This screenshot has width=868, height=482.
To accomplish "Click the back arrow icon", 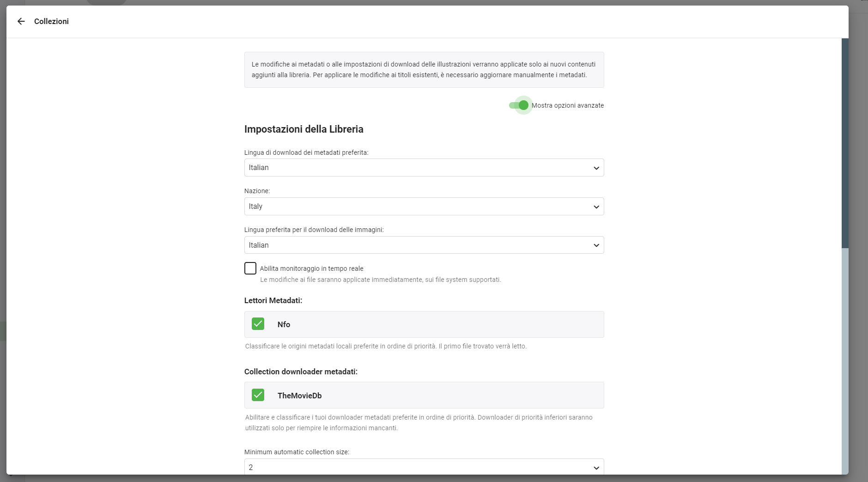I will click(21, 21).
